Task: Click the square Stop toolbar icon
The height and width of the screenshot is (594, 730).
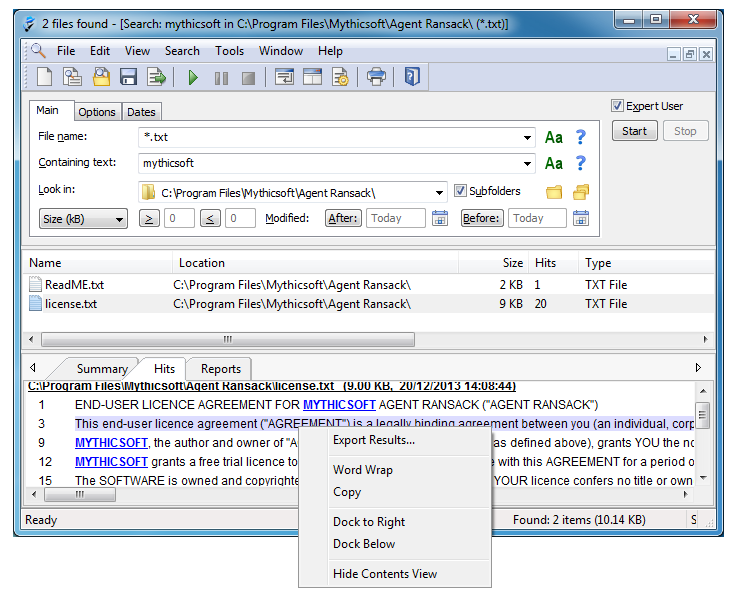Action: coord(249,78)
